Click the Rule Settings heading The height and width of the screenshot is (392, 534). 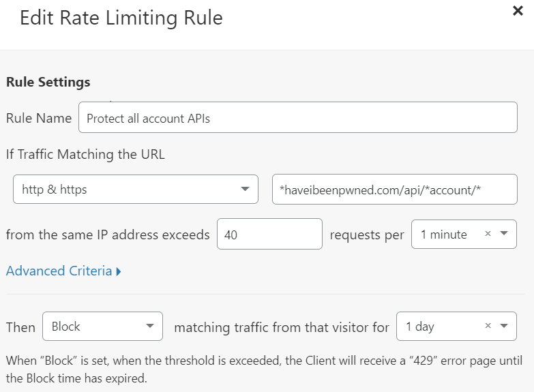point(48,82)
